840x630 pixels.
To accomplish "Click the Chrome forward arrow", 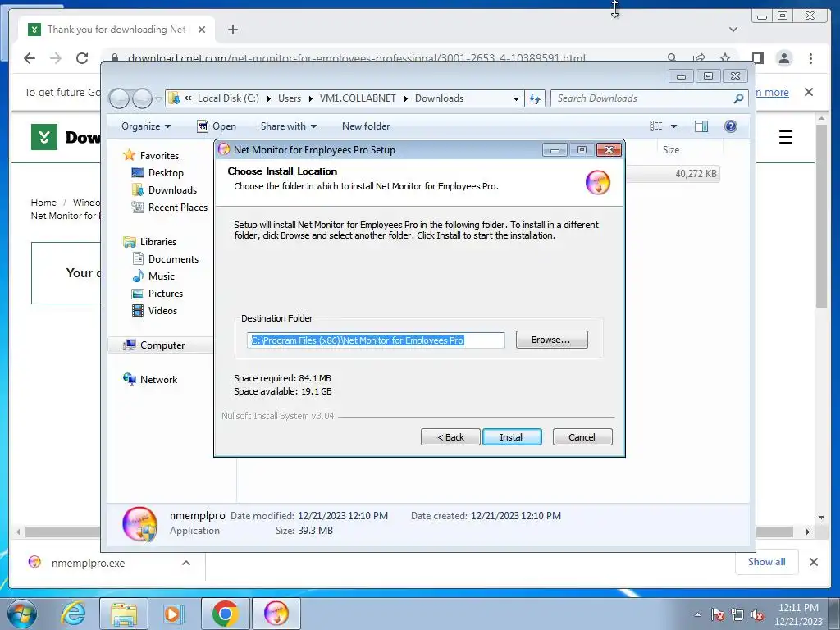I will (x=56, y=58).
